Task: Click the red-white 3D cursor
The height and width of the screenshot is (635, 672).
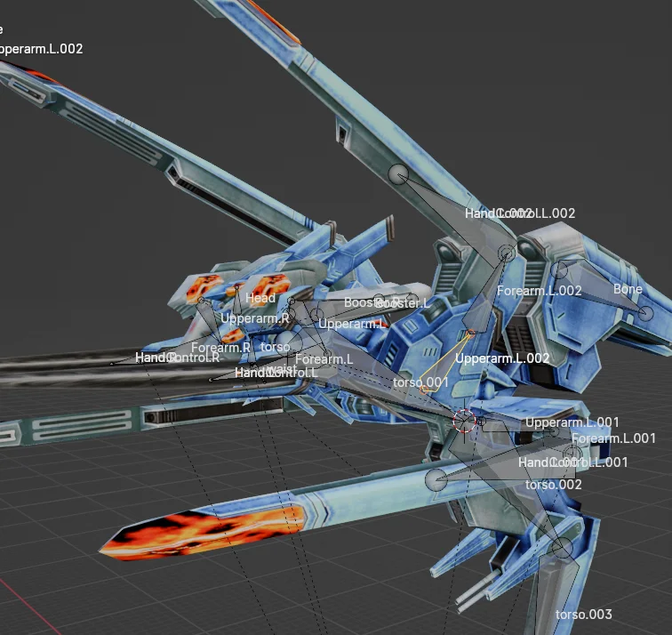Action: coord(464,421)
